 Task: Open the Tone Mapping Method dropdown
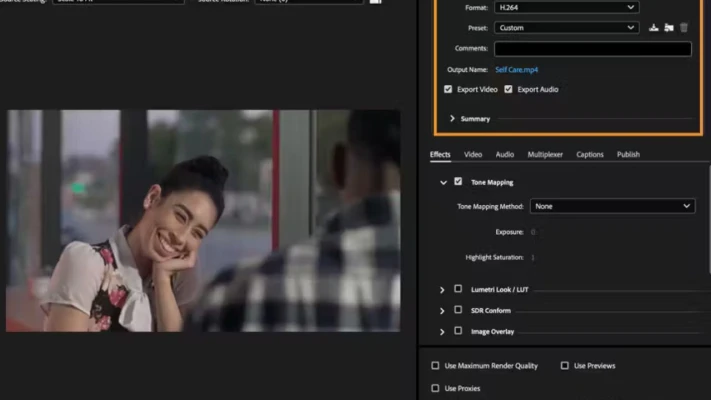tap(612, 206)
